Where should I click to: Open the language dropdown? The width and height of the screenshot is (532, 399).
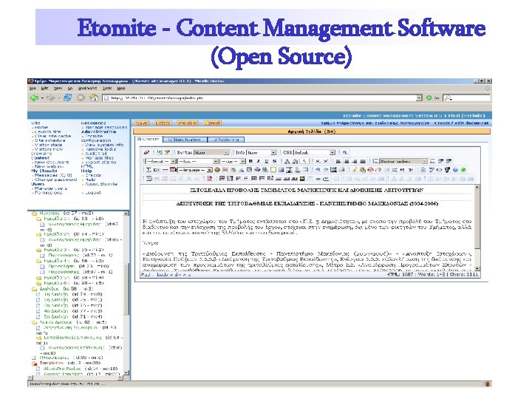(195, 169)
